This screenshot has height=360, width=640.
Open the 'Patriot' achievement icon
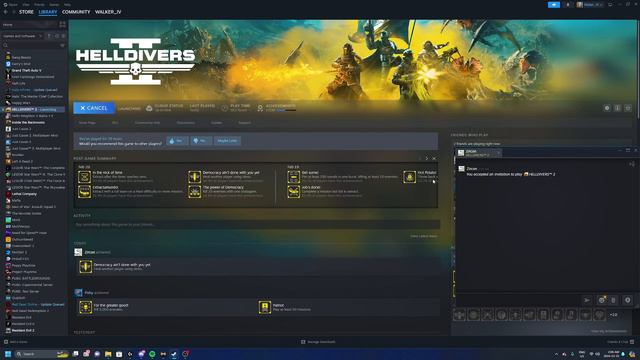pos(265,307)
